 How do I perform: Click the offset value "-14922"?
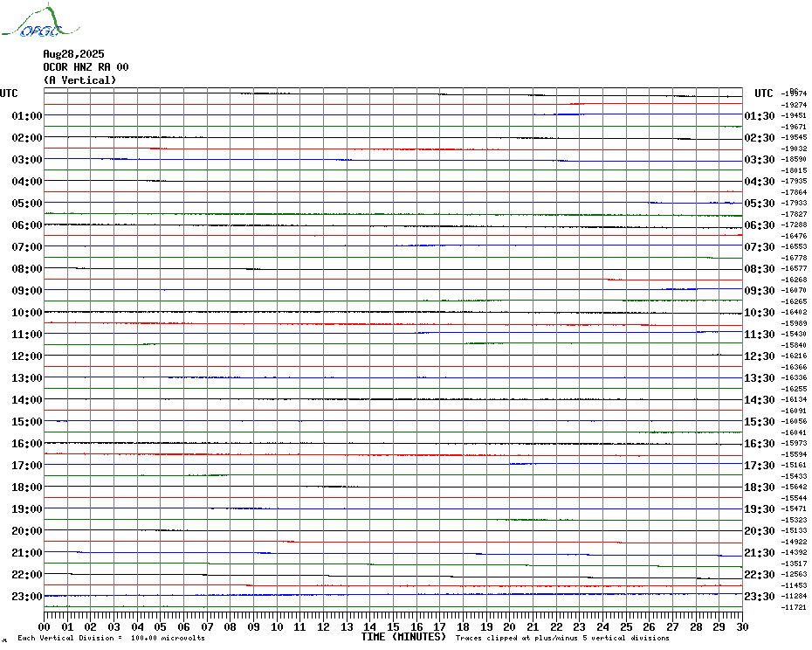[x=794, y=542]
